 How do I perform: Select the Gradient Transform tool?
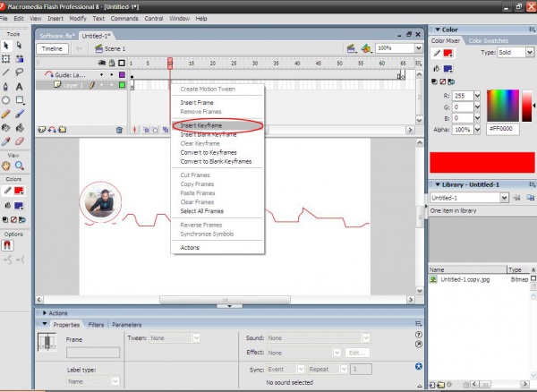tap(19, 59)
